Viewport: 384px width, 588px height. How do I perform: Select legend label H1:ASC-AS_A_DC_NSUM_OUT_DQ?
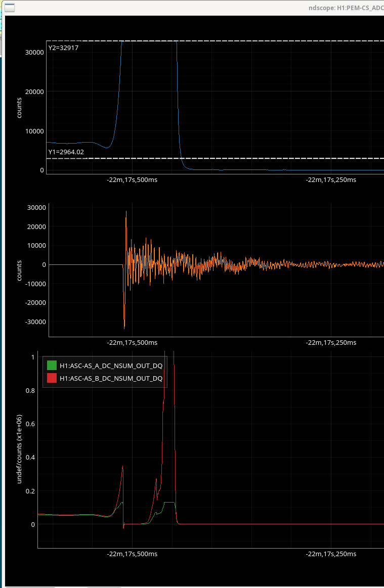pyautogui.click(x=111, y=366)
